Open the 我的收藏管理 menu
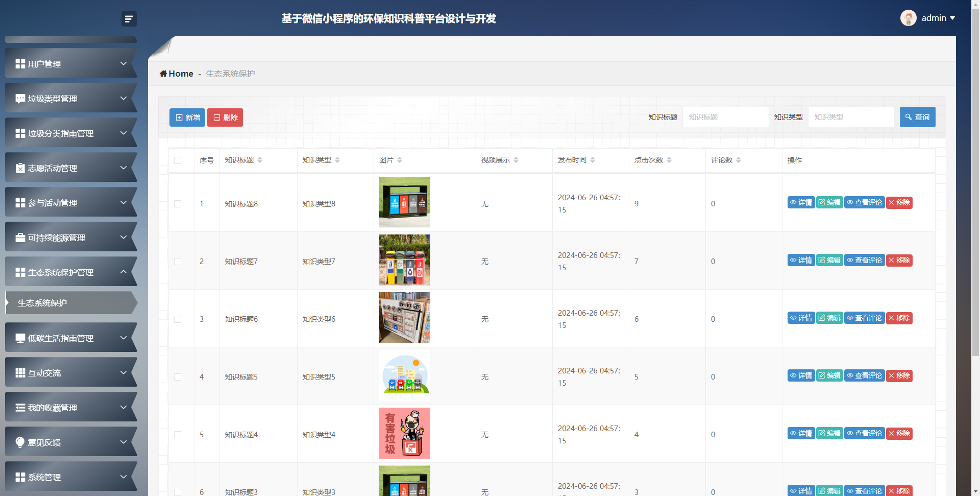The width and height of the screenshot is (980, 496). tap(71, 408)
